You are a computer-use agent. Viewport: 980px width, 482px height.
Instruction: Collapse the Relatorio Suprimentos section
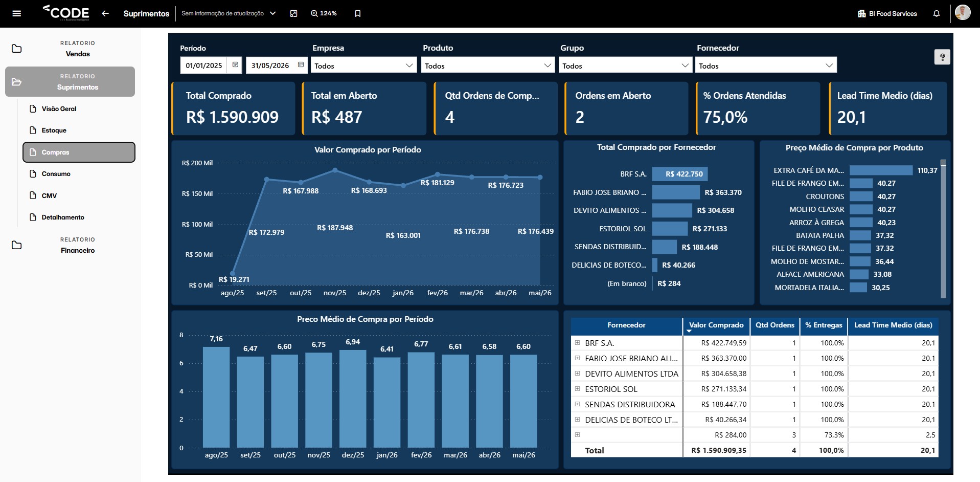point(70,82)
